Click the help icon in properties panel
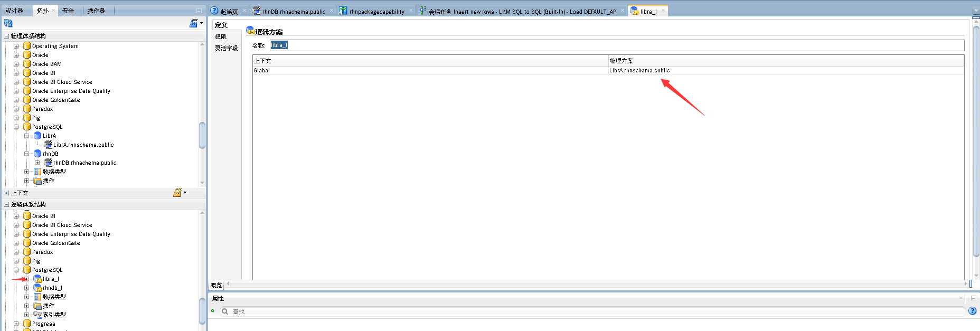The height and width of the screenshot is (331, 980). point(972,311)
